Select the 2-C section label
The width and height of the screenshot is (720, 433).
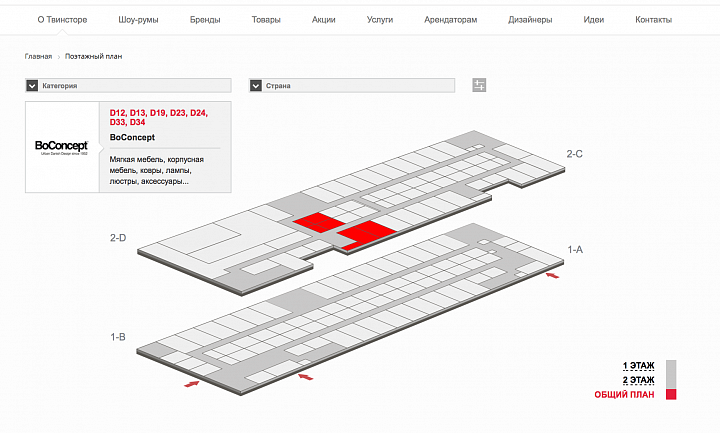tap(574, 154)
